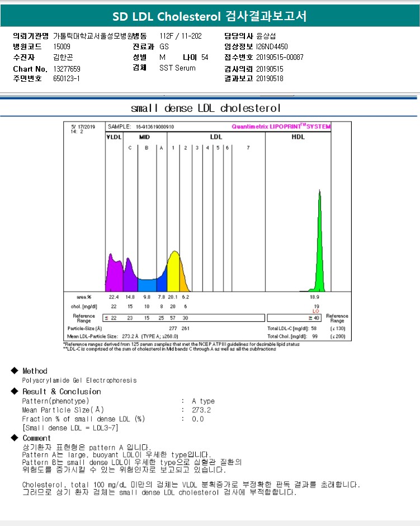Click the age value '54'
Image resolution: width=420 pixels, height=526 pixels.
coord(205,58)
